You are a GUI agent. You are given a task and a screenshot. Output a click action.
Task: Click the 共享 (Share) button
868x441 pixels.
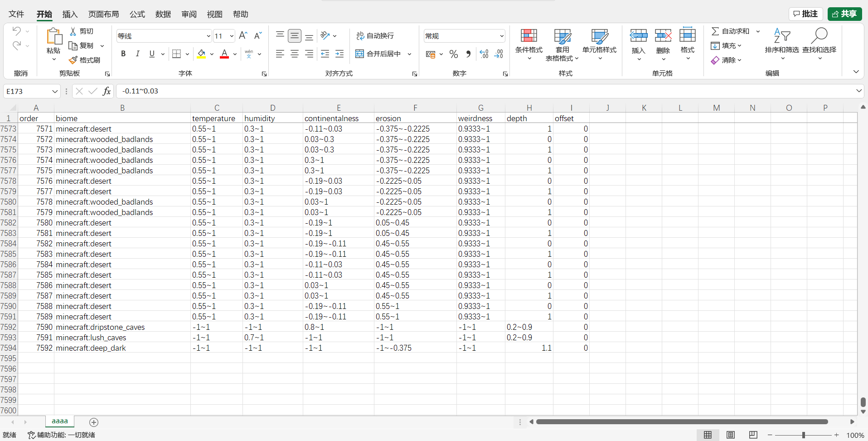tap(844, 14)
